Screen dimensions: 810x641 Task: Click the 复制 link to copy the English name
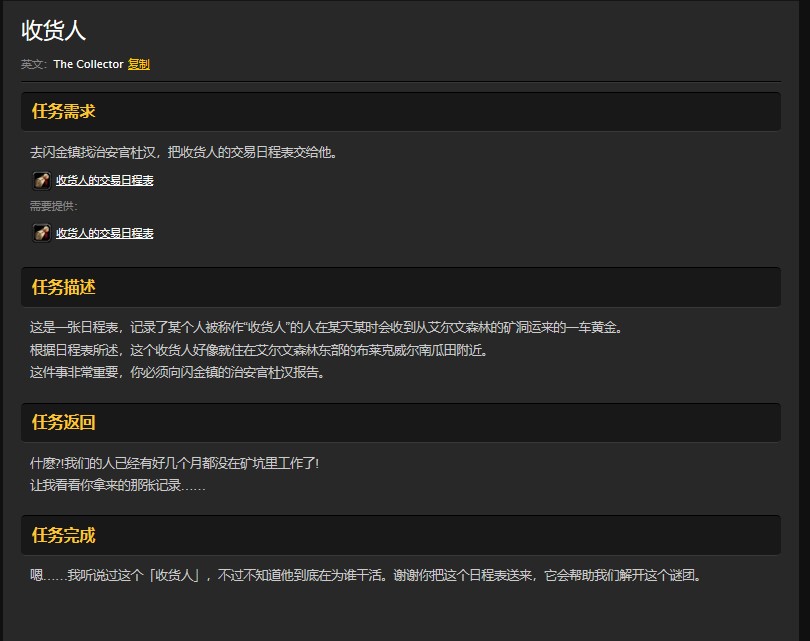click(138, 64)
